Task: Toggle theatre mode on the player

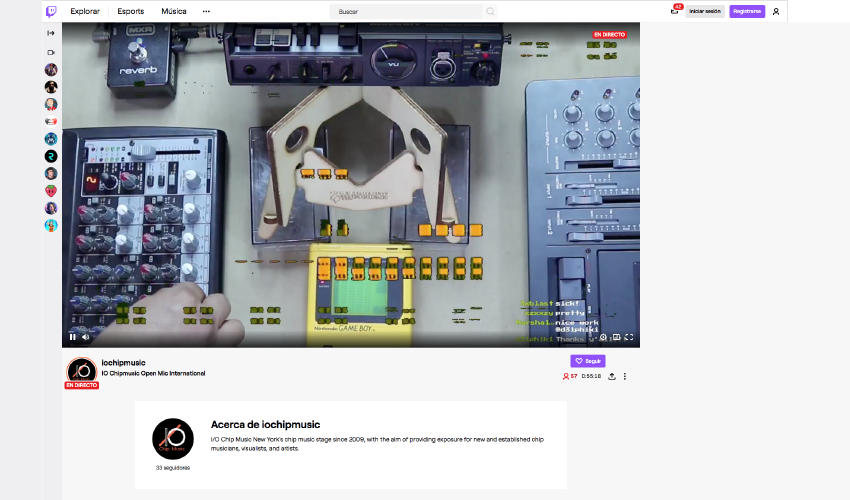Action: click(x=616, y=337)
